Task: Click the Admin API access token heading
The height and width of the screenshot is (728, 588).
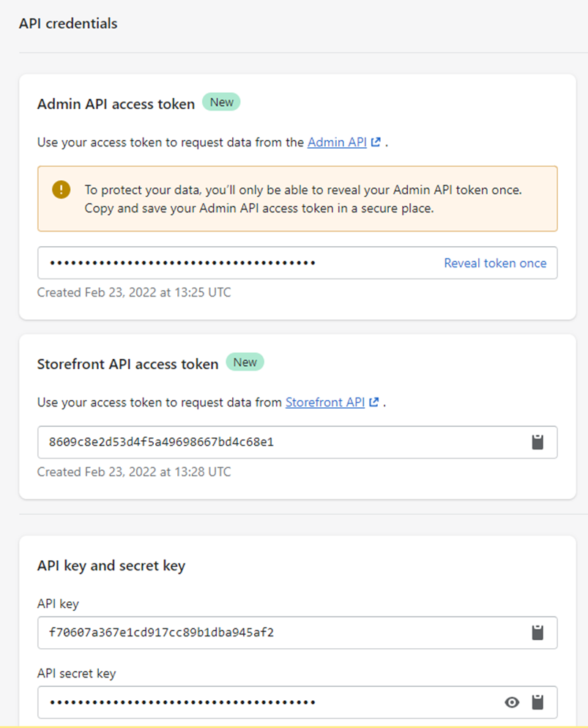Action: pos(116,104)
